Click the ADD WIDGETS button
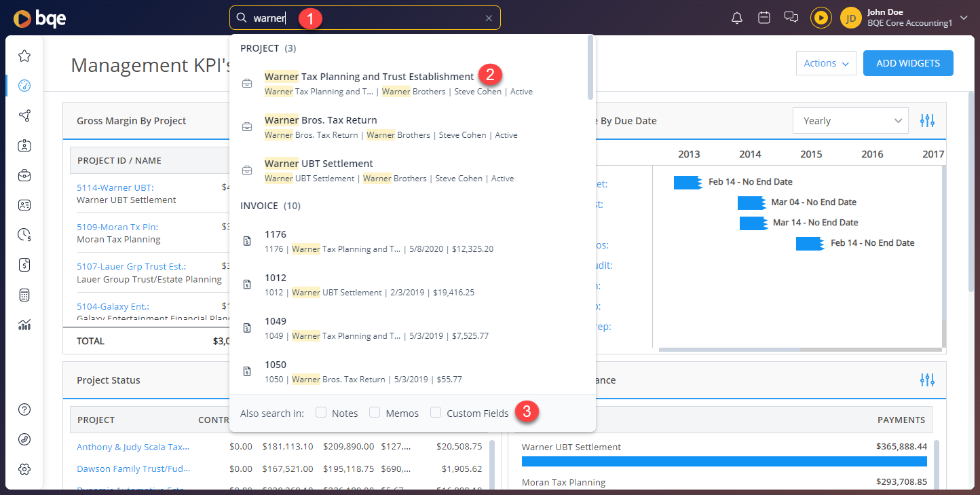 [x=908, y=63]
